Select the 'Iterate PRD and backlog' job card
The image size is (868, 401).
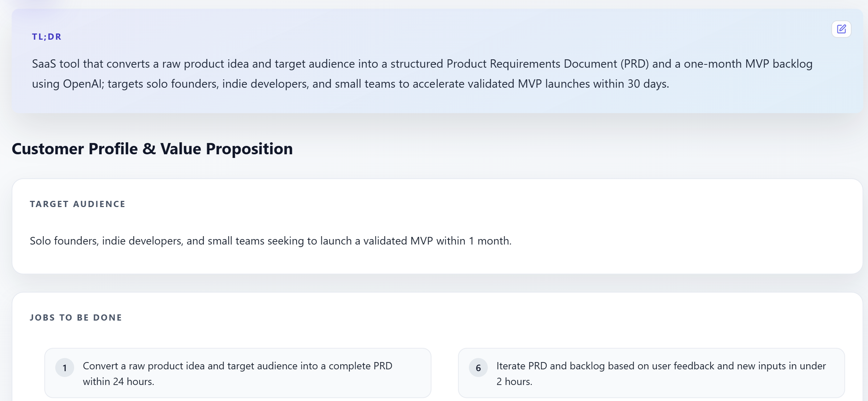pos(651,373)
